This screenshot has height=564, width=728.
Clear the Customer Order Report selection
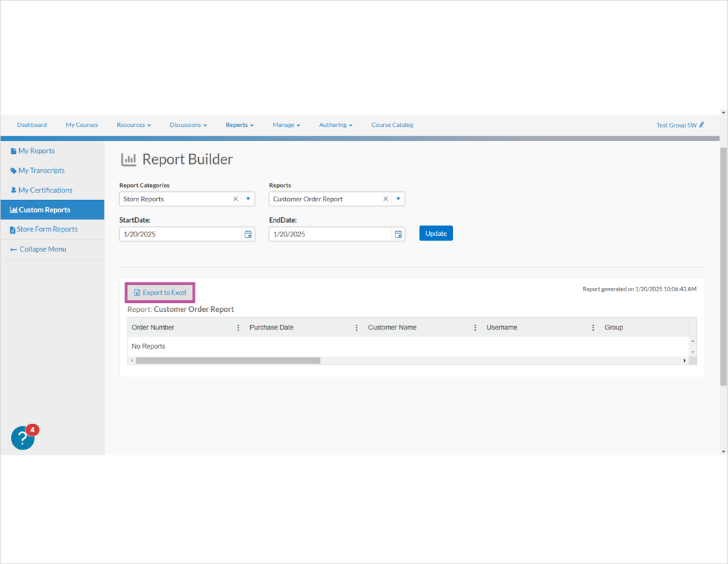coord(385,199)
